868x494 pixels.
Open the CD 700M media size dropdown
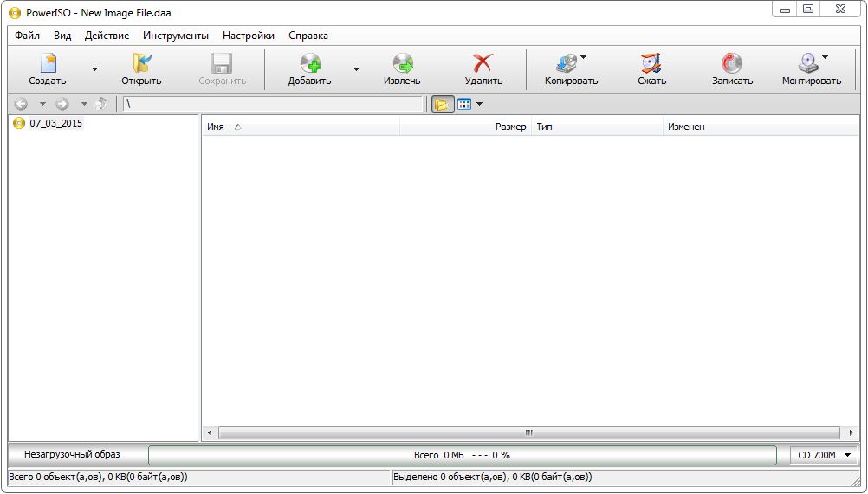pos(824,455)
